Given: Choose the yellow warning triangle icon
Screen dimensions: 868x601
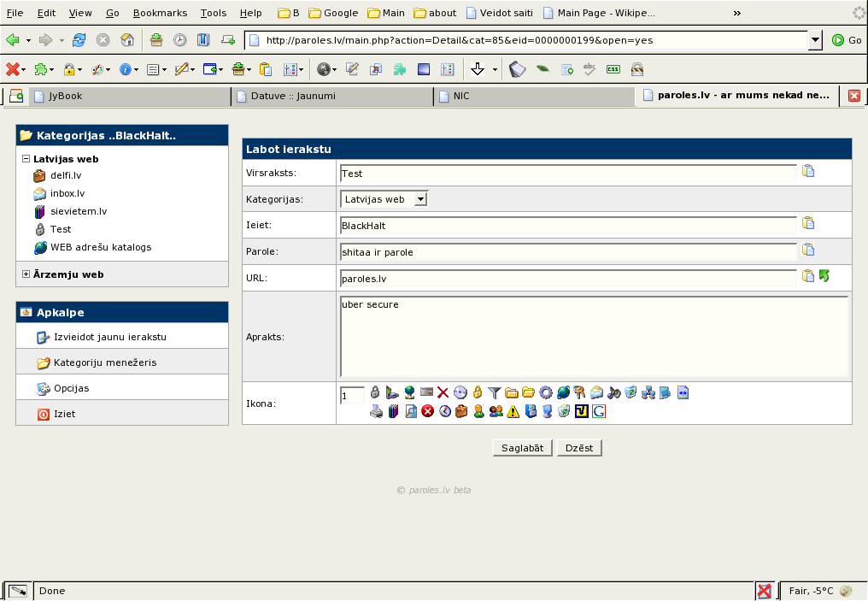Looking at the screenshot, I should pyautogui.click(x=513, y=411).
